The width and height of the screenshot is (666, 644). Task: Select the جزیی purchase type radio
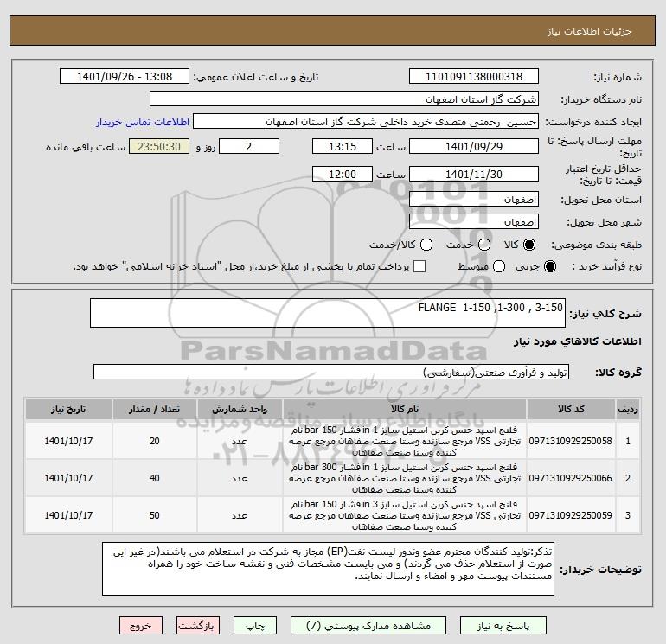coord(549,266)
